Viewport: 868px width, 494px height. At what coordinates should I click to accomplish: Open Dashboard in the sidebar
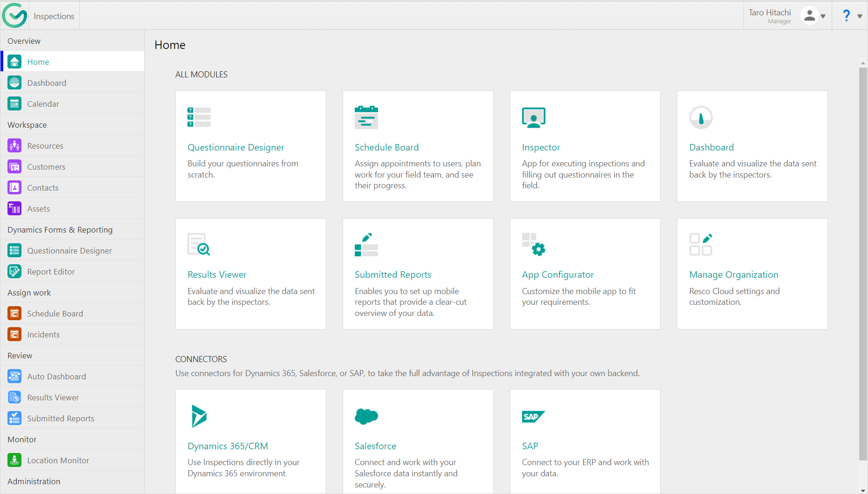point(47,83)
